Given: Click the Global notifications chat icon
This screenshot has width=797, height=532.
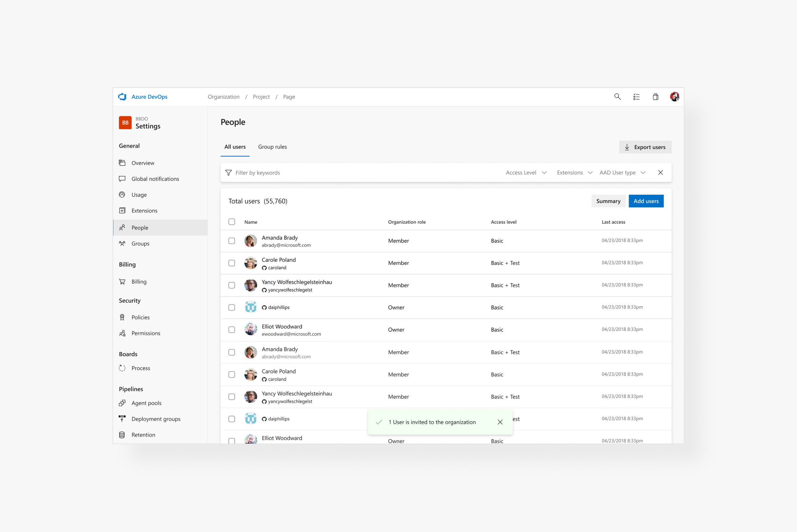Looking at the screenshot, I should 122,179.
